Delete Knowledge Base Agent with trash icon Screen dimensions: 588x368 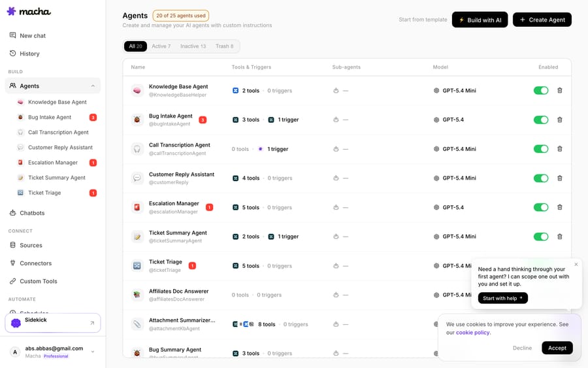pos(559,90)
